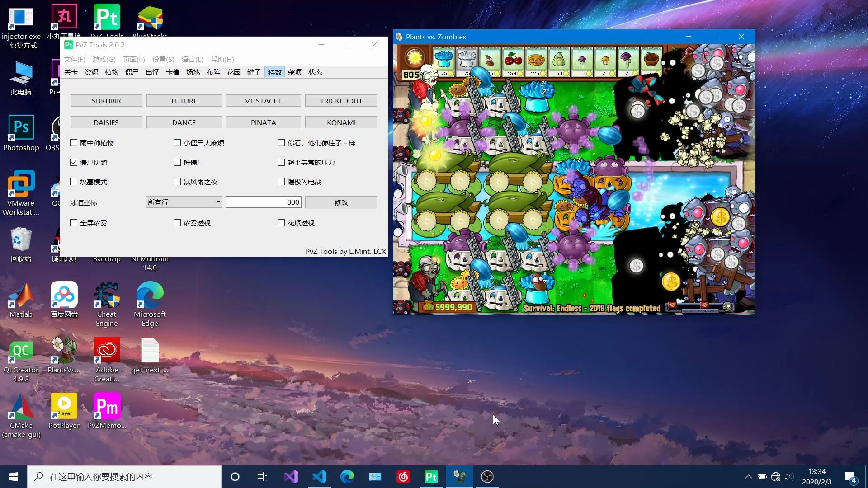Image resolution: width=868 pixels, height=488 pixels.
Task: Click OBS icon in taskbar
Action: pos(487,477)
